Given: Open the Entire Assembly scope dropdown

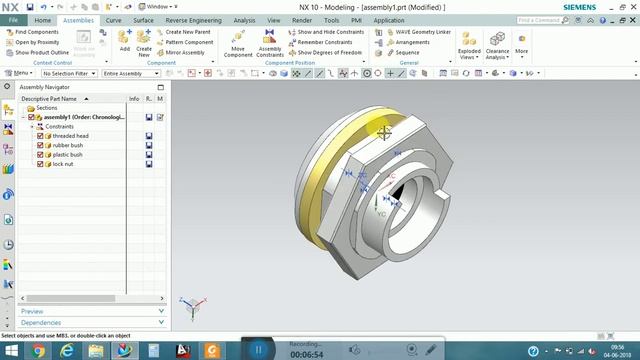Looking at the screenshot, I should 131,73.
